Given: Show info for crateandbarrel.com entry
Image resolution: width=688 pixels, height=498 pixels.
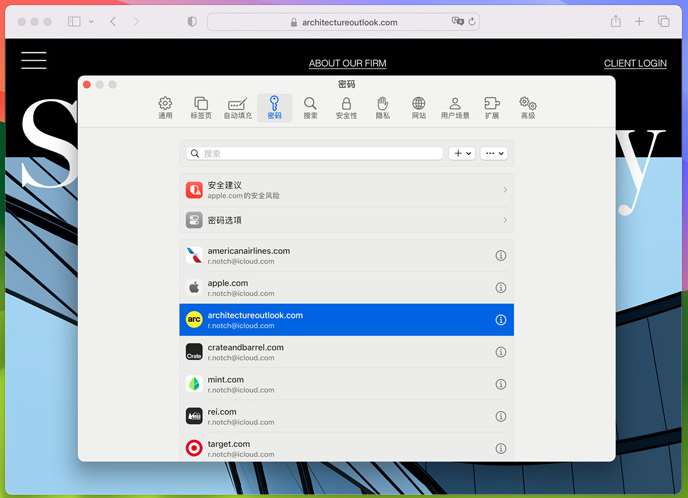Looking at the screenshot, I should coord(501,352).
